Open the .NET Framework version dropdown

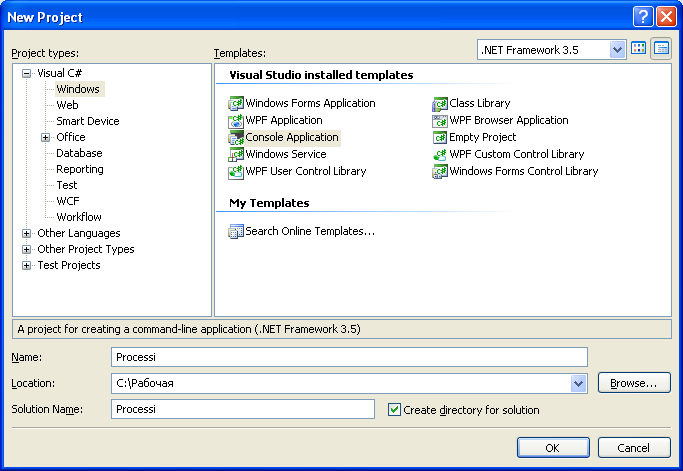pos(617,50)
